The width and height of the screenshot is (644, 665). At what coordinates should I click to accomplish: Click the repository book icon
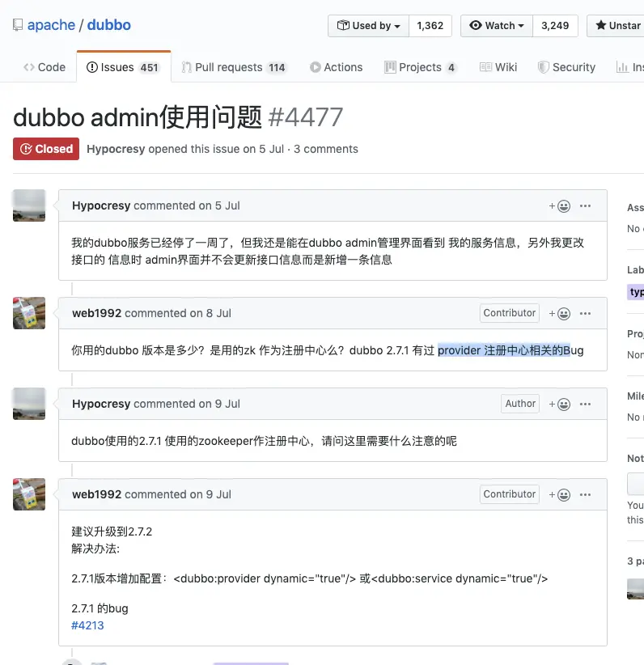pyautogui.click(x=17, y=25)
